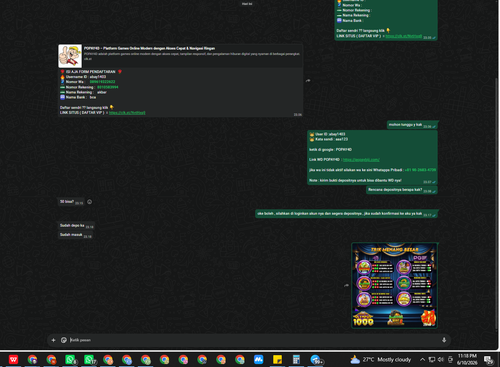Open the Link WD POPAY4D URL
Screen dimensions: 500x367
coord(361,160)
